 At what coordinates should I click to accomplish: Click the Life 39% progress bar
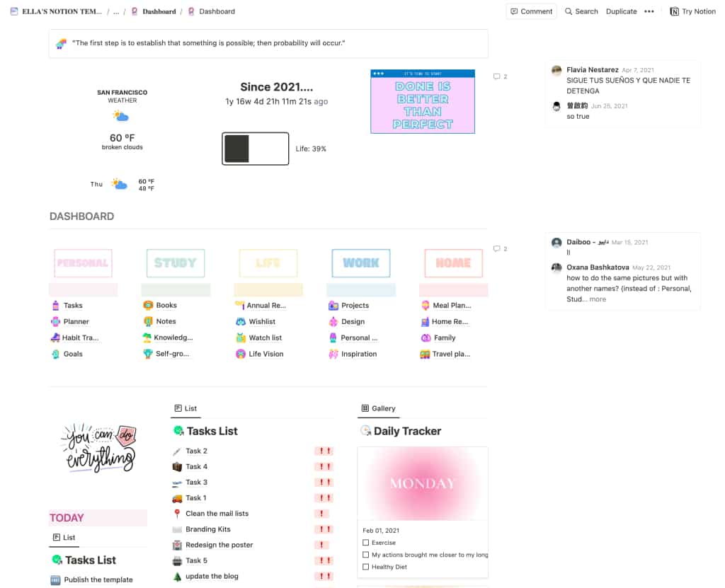coord(255,149)
